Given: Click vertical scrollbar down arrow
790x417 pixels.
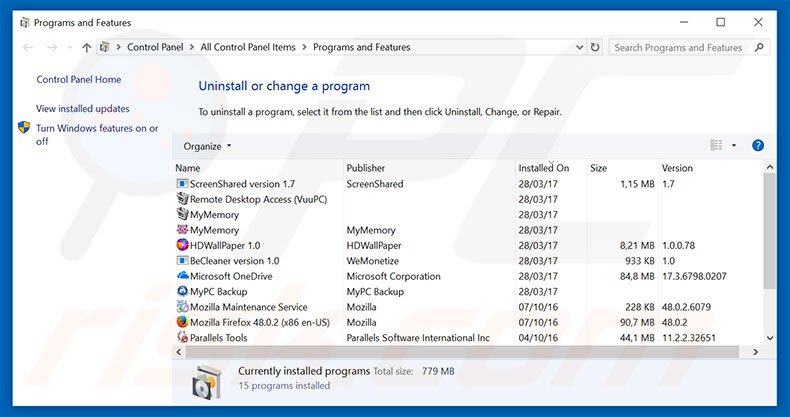Looking at the screenshot, I should pos(770,338).
